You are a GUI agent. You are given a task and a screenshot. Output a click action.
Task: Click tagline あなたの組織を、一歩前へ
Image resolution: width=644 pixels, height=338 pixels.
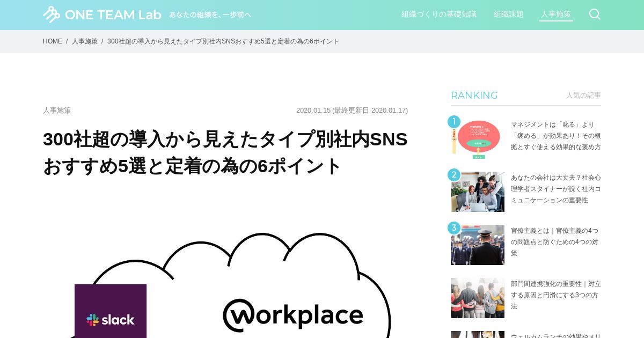[x=210, y=15]
